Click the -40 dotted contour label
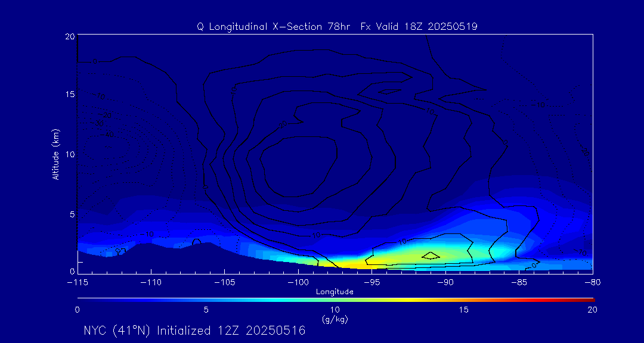Screen dimensions: 644x343 106,135
